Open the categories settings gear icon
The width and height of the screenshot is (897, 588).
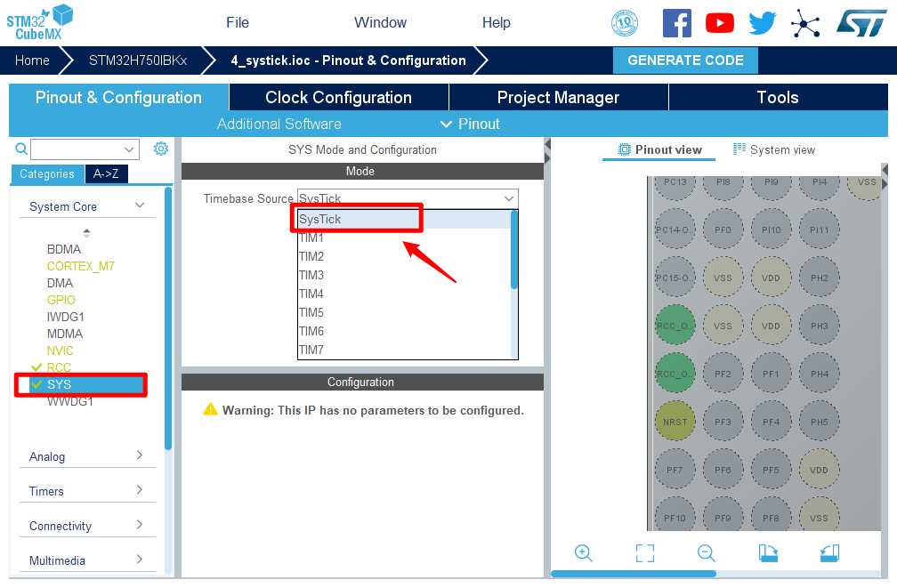click(161, 149)
